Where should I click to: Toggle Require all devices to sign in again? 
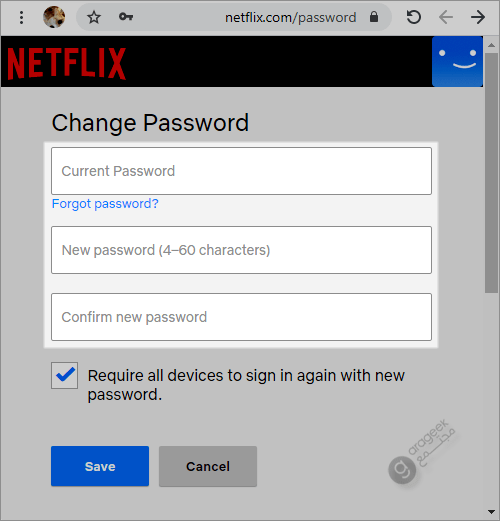pyautogui.click(x=64, y=375)
